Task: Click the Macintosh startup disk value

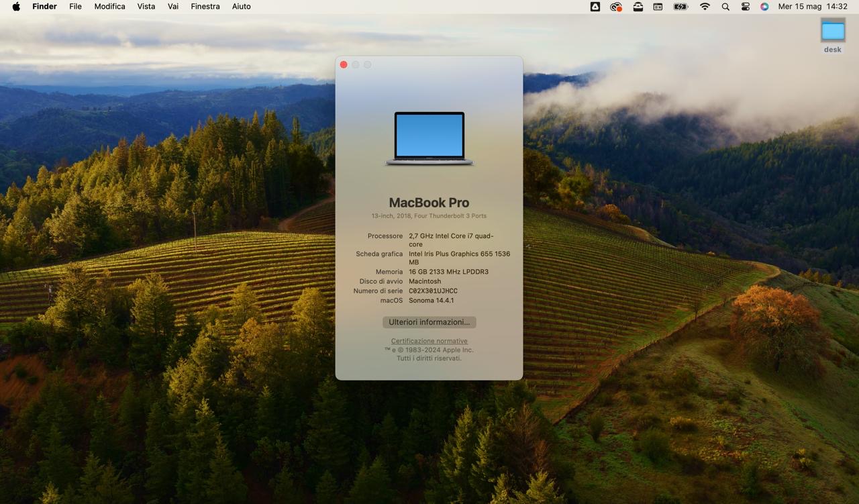Action: click(x=425, y=281)
